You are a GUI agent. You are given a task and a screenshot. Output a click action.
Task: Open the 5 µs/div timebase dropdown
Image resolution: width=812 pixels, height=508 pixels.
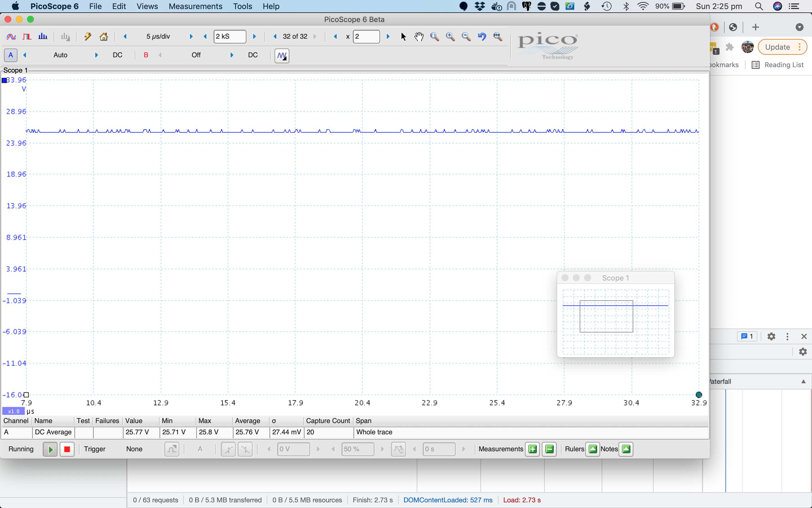158,36
